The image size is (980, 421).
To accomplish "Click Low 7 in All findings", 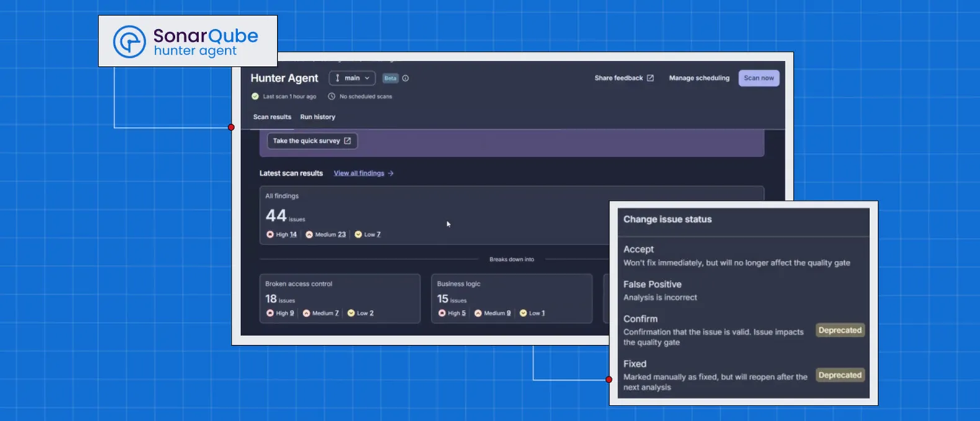I will pyautogui.click(x=368, y=235).
